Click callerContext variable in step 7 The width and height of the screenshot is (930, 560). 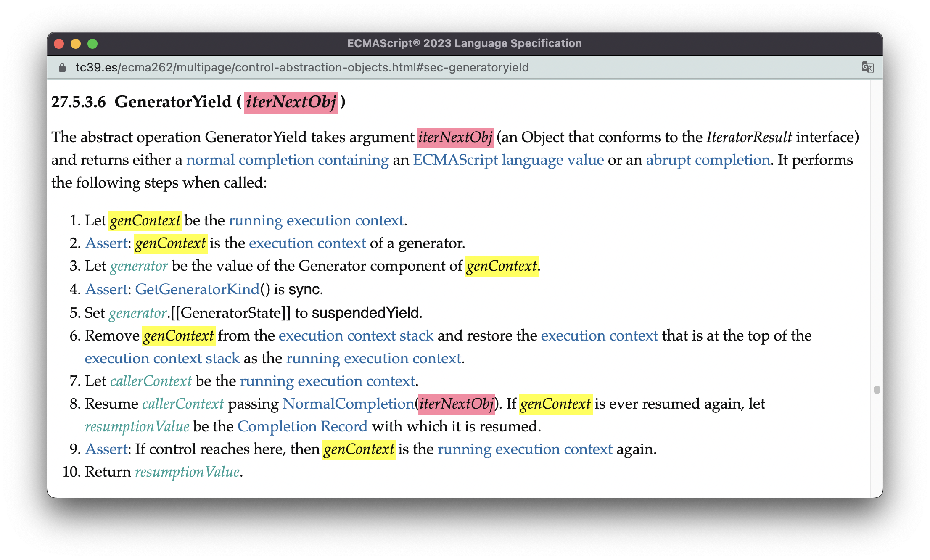click(151, 381)
